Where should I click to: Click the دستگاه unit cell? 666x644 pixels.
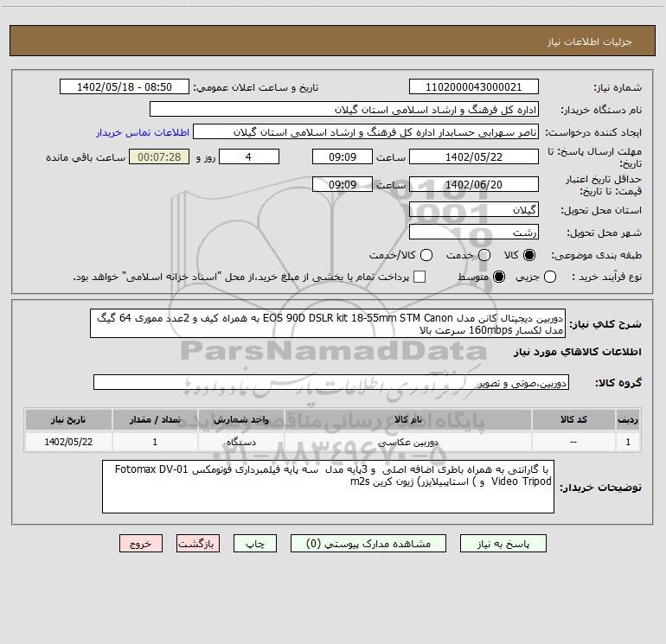(240, 442)
